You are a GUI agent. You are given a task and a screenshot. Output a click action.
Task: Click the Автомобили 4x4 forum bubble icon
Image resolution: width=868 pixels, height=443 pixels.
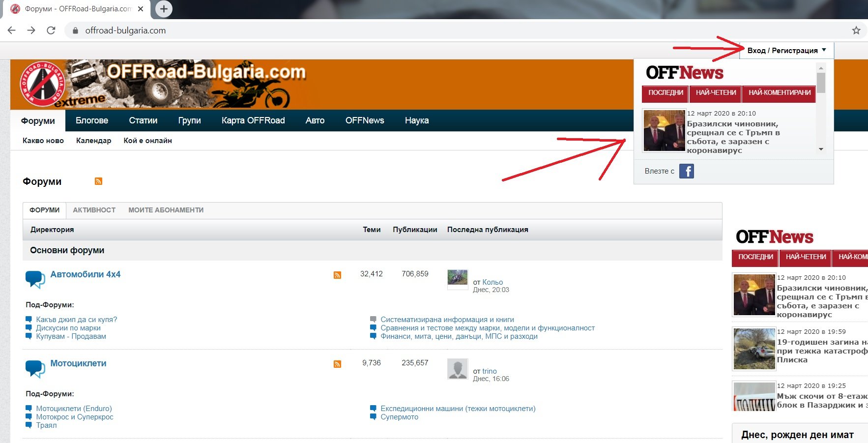[35, 279]
